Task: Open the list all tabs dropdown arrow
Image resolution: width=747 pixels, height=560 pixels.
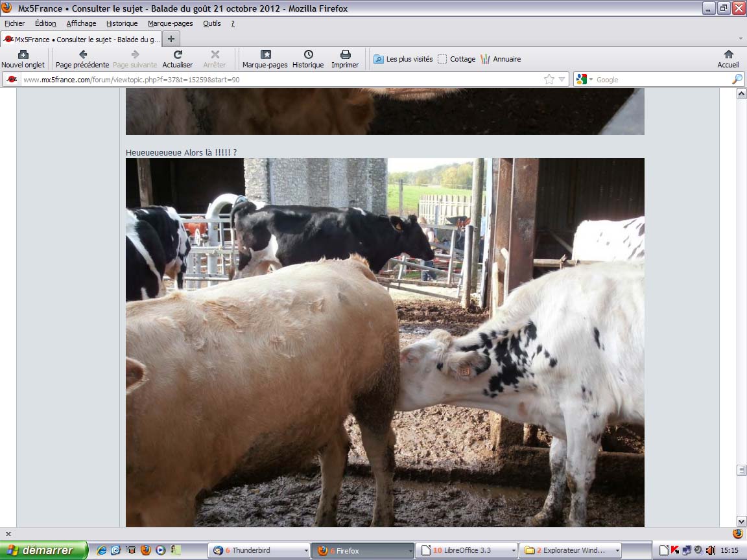Action: [x=741, y=39]
